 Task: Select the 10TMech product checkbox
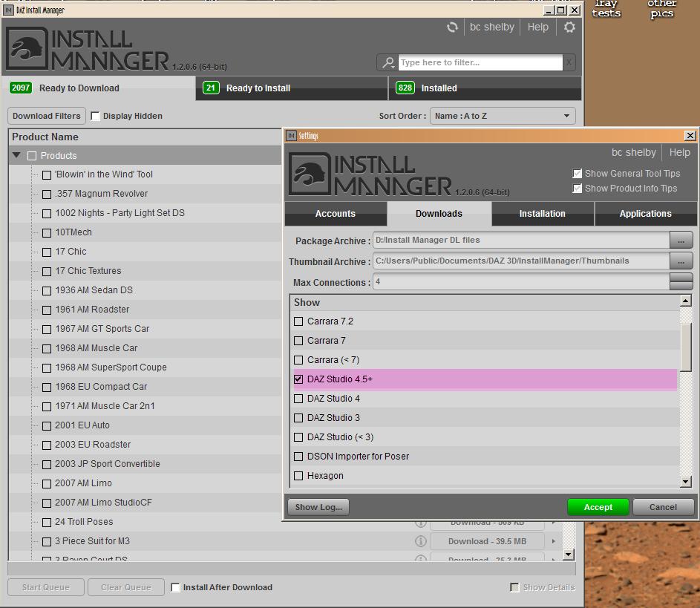pyautogui.click(x=47, y=233)
